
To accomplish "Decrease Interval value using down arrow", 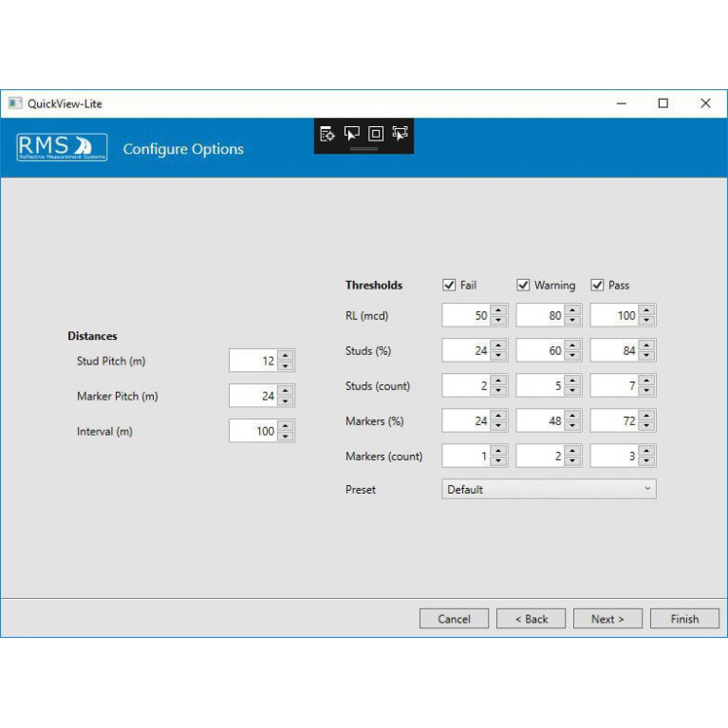I will 286,437.
